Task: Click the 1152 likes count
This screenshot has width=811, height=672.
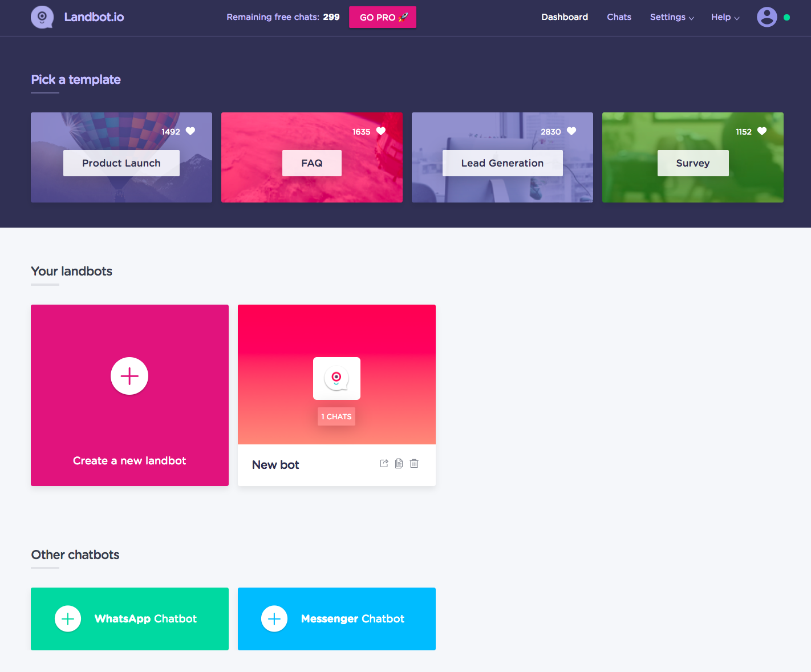Action: 744,132
